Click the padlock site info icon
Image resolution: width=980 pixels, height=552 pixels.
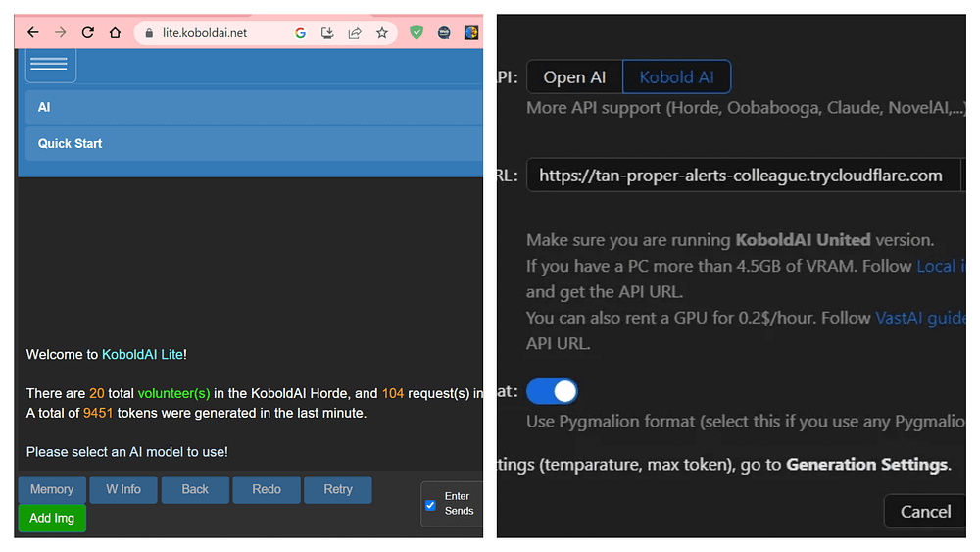(149, 33)
